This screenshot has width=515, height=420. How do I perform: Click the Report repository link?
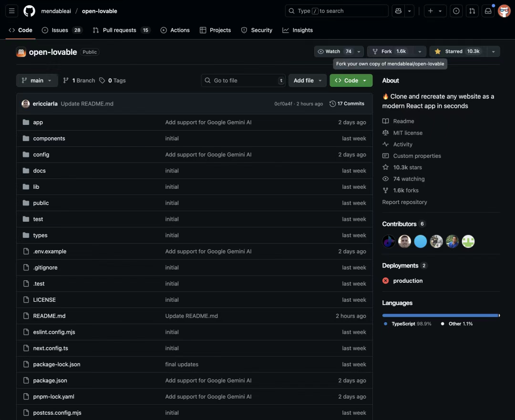point(405,202)
